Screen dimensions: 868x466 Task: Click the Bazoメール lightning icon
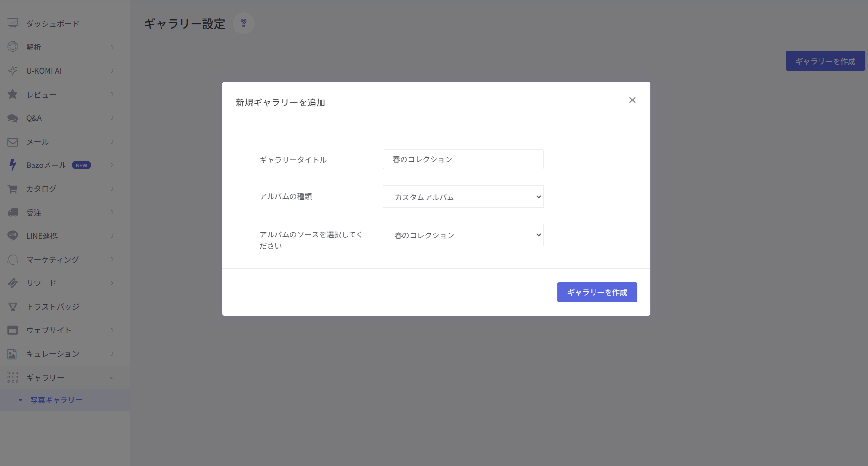(x=13, y=165)
